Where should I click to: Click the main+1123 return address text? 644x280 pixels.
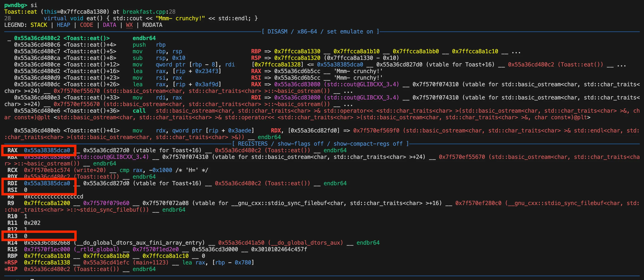[151, 263]
